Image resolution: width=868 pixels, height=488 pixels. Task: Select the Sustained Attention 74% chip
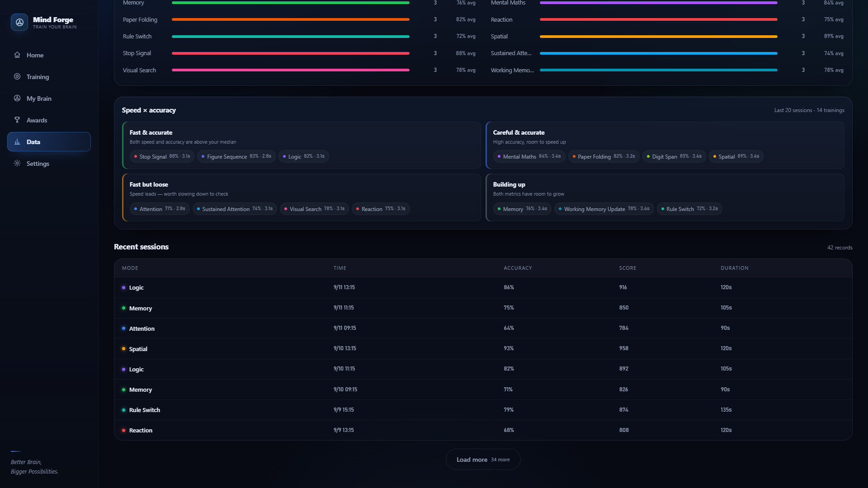(235, 209)
